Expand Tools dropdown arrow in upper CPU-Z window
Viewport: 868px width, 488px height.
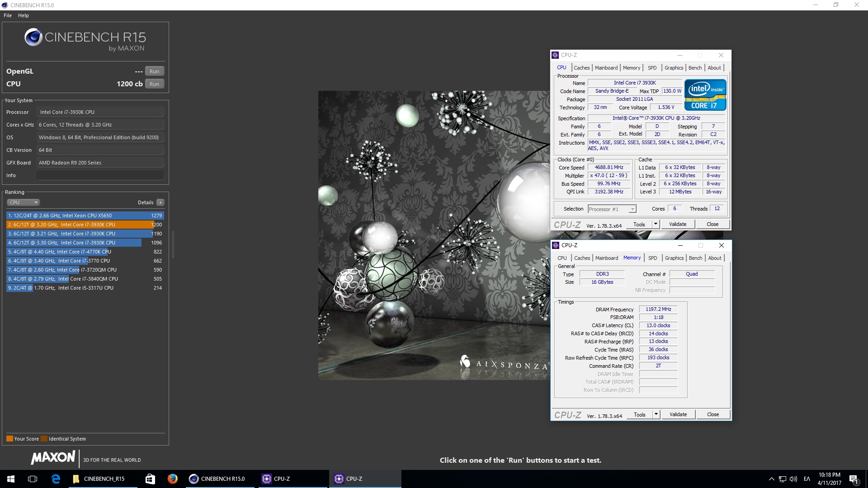click(656, 225)
